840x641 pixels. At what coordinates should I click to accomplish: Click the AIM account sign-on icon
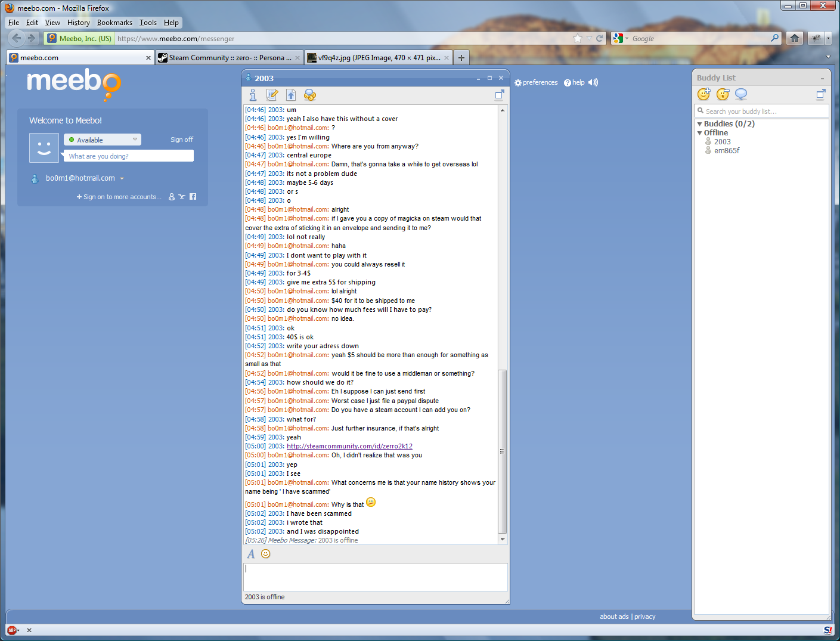pos(172,197)
